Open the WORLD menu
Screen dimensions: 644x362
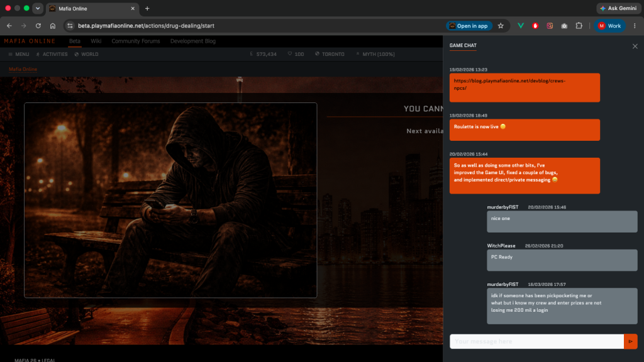click(86, 54)
